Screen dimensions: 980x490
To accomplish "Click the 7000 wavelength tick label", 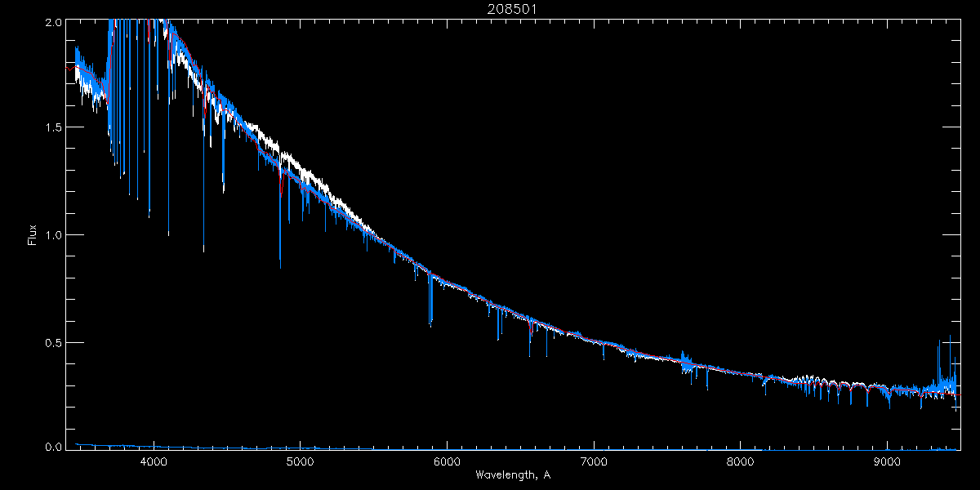I will [x=594, y=461].
